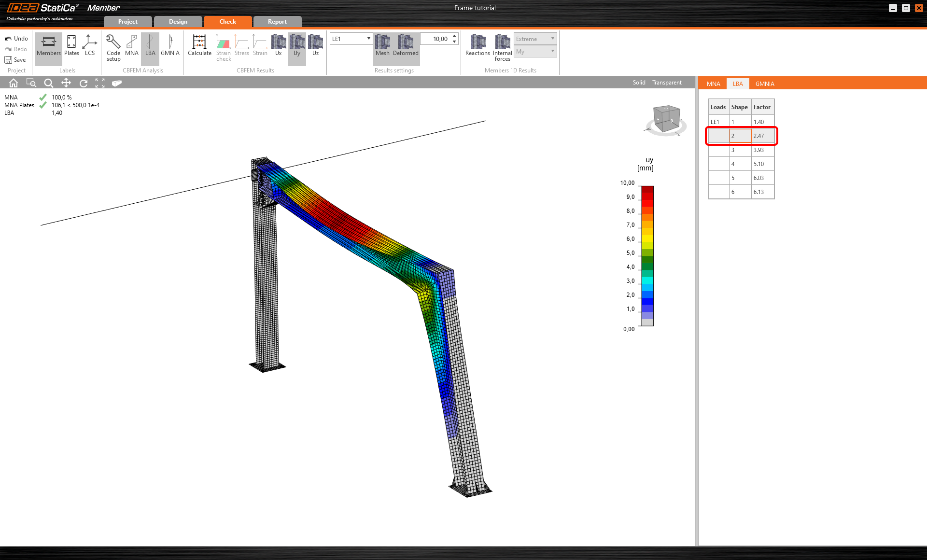Click the Save button
Viewport: 927px width, 560px height.
point(16,59)
